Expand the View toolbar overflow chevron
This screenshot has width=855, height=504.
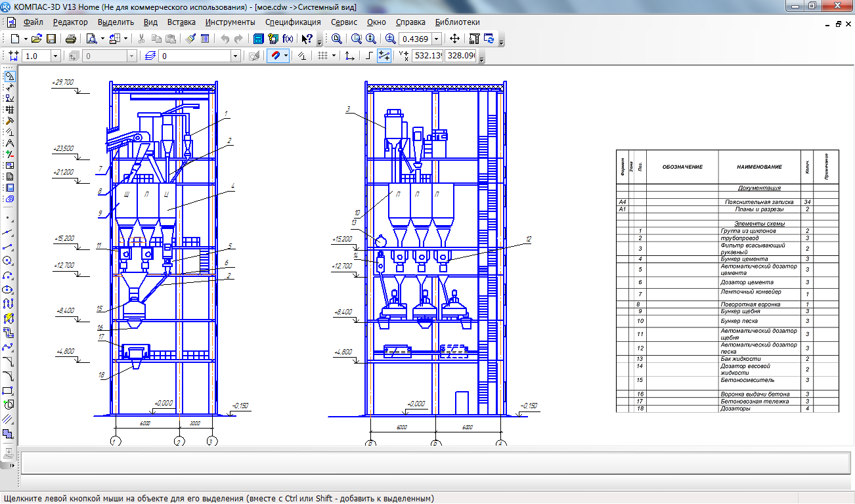(x=502, y=41)
